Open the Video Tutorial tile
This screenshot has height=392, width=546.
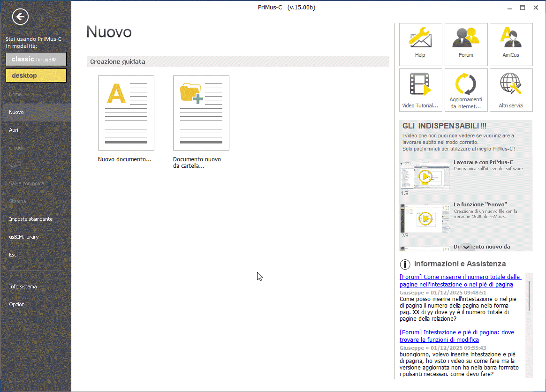pyautogui.click(x=420, y=85)
